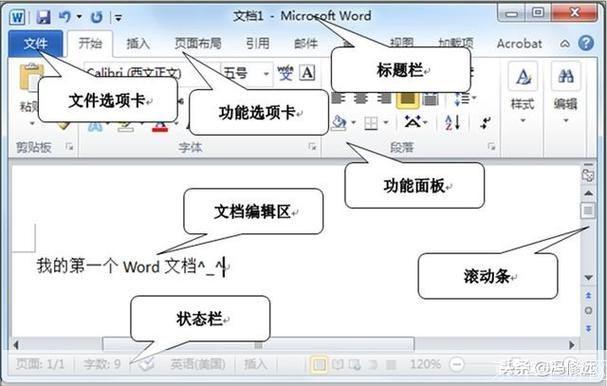Toggle the ruler icon above the scrollbar
Viewport: 607px width, 386px height.
(x=588, y=175)
